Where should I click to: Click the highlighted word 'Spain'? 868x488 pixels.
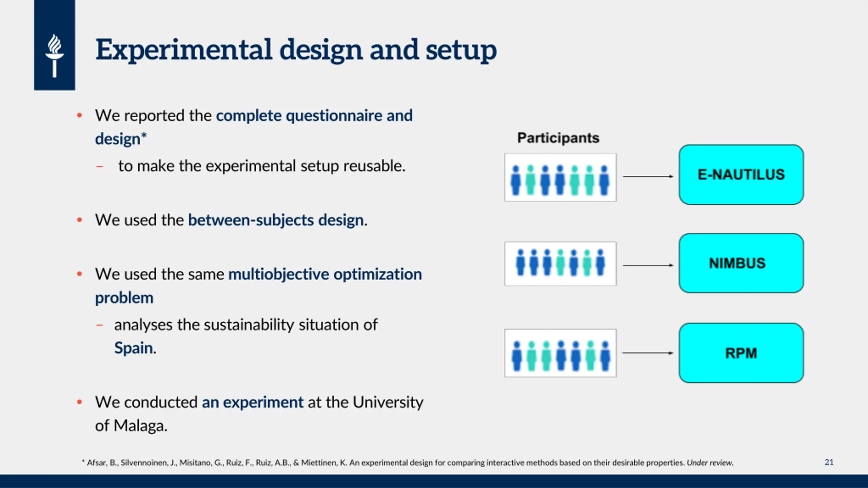[x=134, y=348]
